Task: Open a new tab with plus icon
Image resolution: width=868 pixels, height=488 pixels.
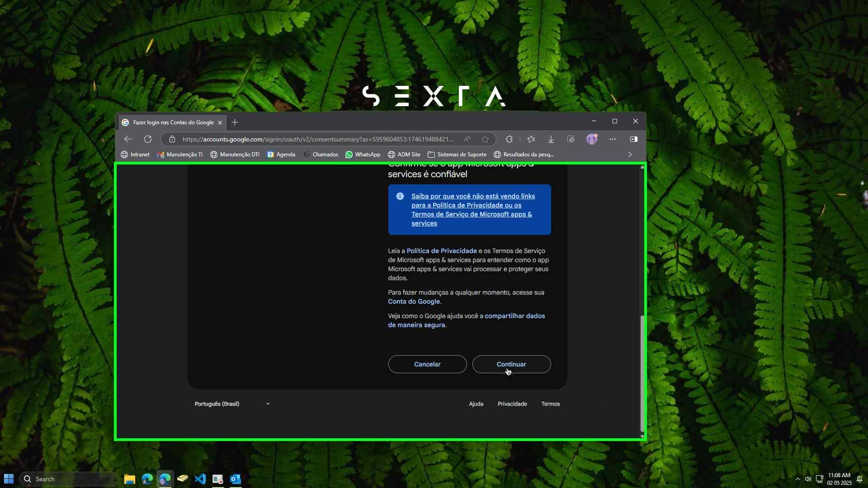Action: coord(235,122)
